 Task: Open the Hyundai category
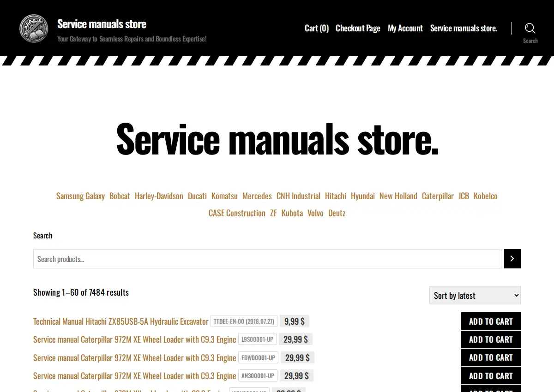363,196
